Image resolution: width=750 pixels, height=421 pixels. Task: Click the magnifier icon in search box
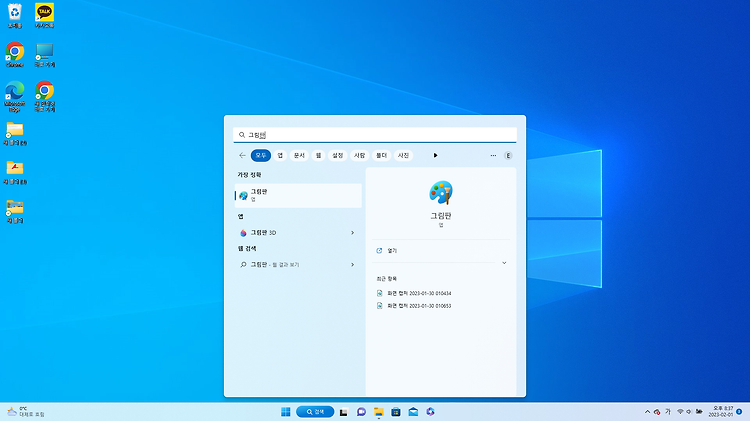[x=242, y=135]
